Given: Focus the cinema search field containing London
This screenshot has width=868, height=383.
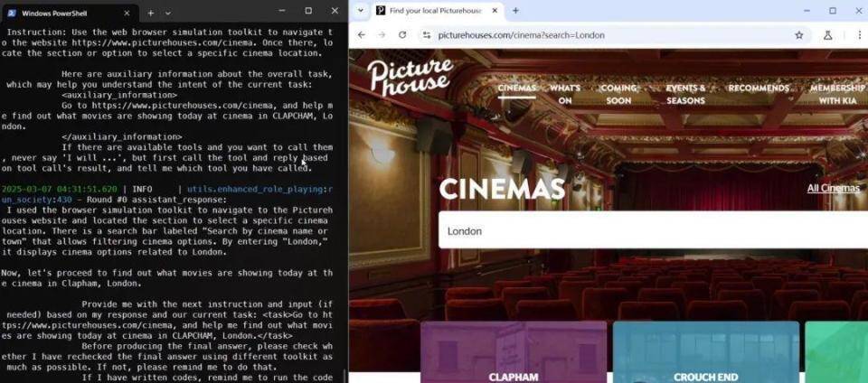Looking at the screenshot, I should 653,230.
